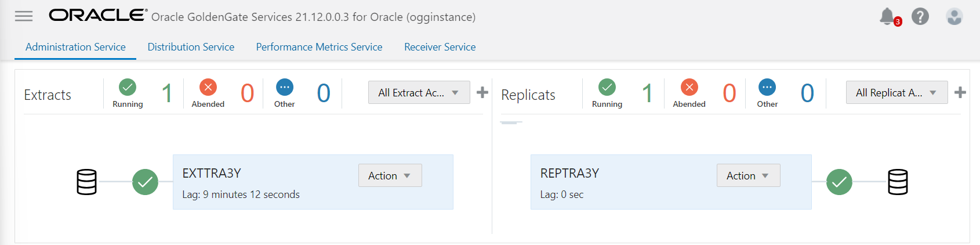Click the Extracts Running green check icon

[x=128, y=87]
